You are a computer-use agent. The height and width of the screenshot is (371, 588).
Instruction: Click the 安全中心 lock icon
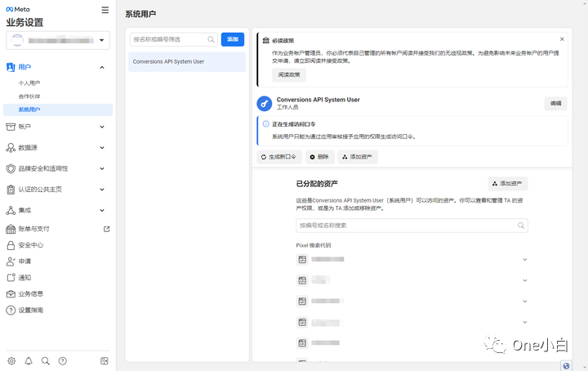pos(11,245)
